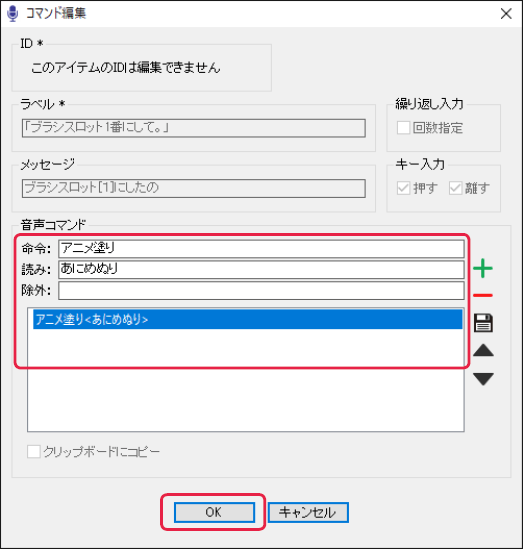Screen dimensions: 523x549
Task: Click the floppy disk save icon
Action: click(x=483, y=322)
